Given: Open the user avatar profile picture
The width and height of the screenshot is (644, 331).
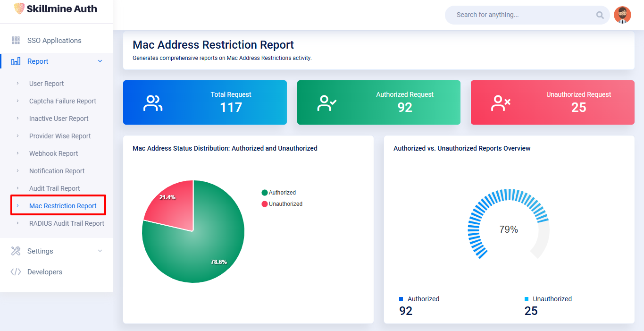Looking at the screenshot, I should click(622, 15).
